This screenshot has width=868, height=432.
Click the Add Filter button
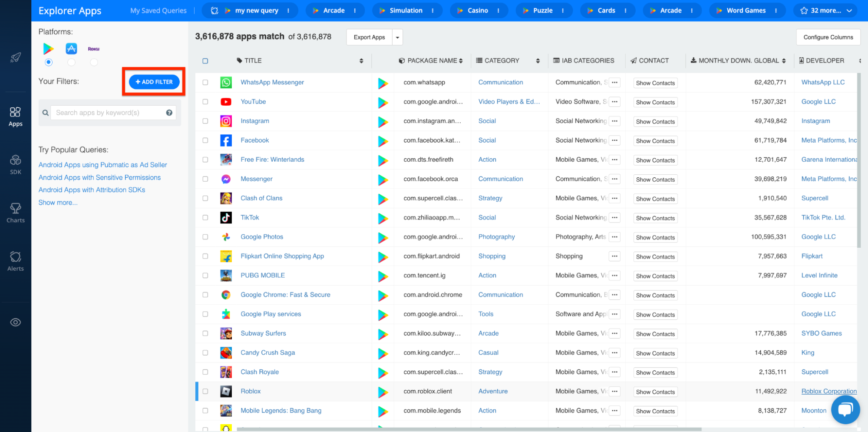point(154,82)
